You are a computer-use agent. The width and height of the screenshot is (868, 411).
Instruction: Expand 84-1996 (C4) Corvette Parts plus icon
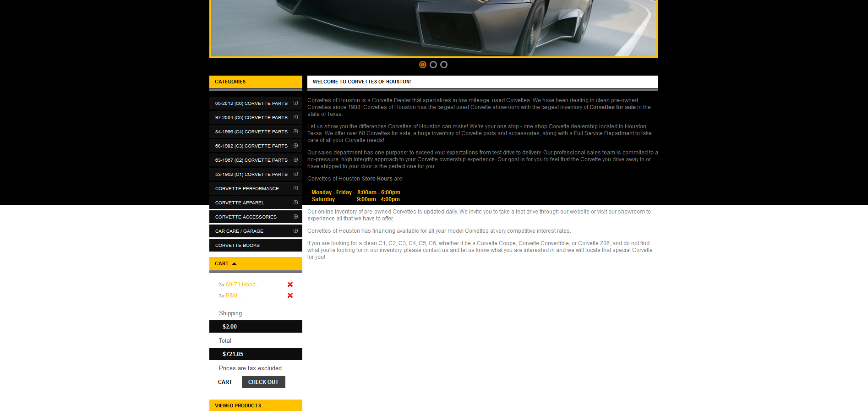tap(295, 132)
